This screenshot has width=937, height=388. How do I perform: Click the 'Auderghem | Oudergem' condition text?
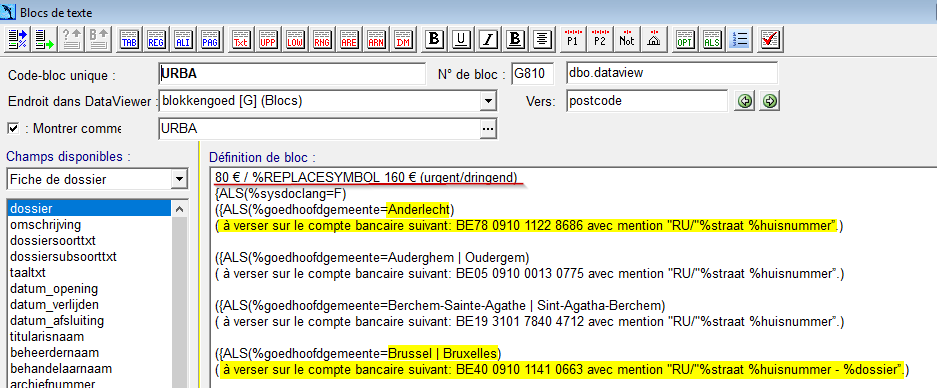click(457, 258)
